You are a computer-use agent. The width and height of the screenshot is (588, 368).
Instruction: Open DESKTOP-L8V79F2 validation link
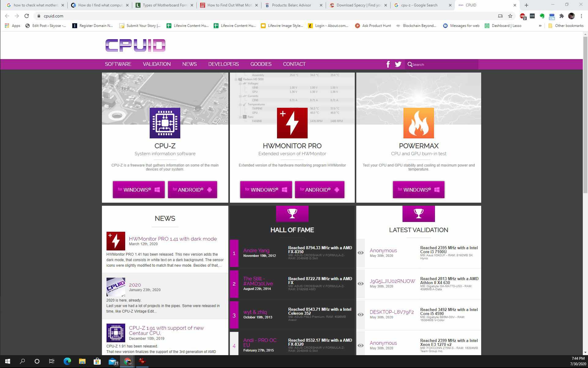coord(391,312)
